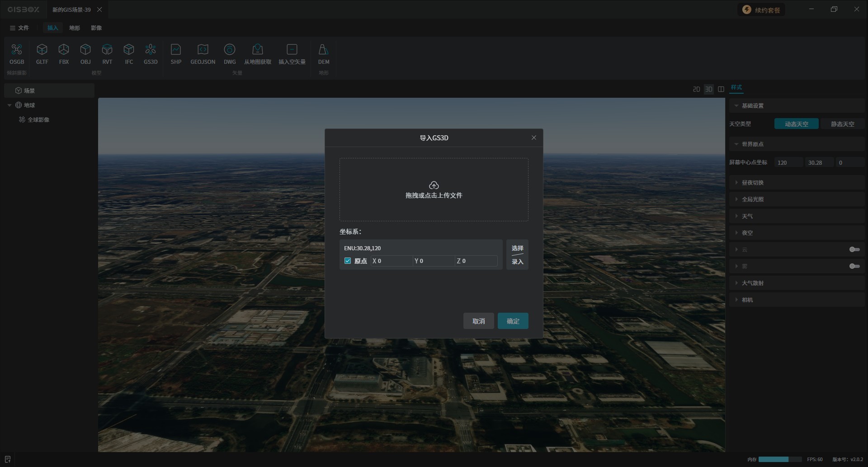This screenshot has width=868, height=467.
Task: Click the 取消 cancel button
Action: pyautogui.click(x=478, y=321)
